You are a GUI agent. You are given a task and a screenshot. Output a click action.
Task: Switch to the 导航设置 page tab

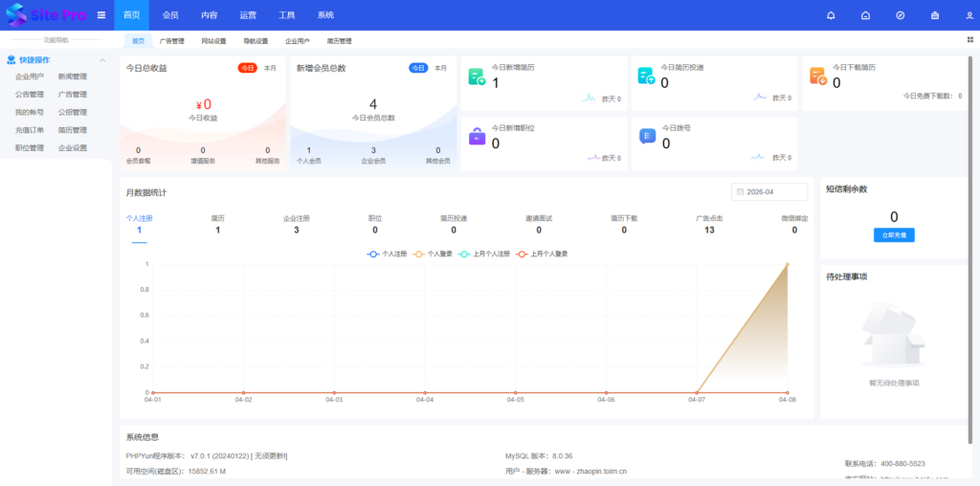point(256,41)
